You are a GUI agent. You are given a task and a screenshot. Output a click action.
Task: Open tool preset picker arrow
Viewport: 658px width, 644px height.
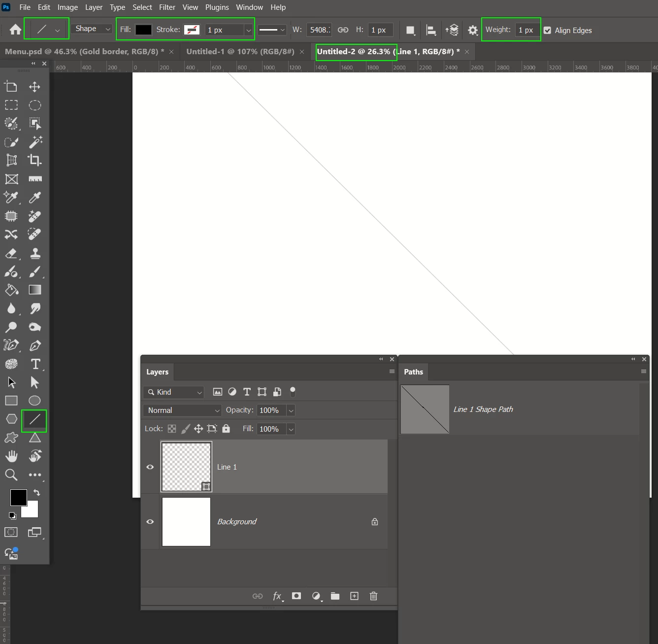(x=58, y=30)
